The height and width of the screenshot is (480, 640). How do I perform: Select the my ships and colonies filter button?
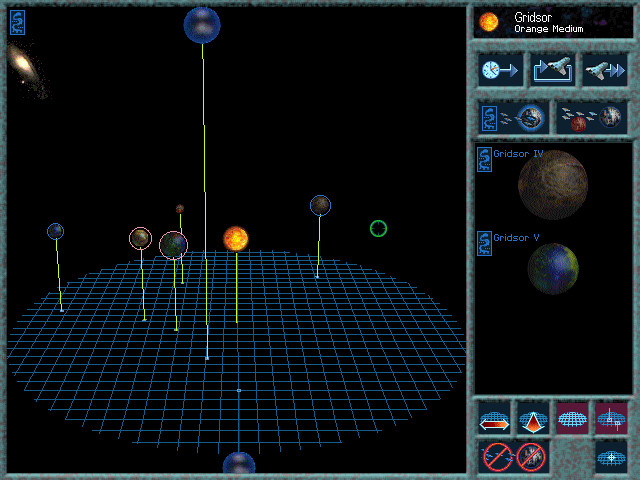pyautogui.click(x=513, y=118)
